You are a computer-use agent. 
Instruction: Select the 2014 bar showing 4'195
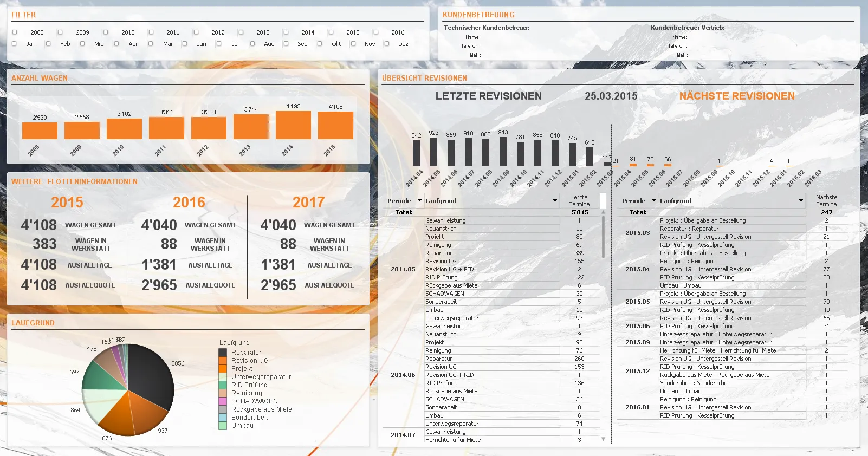click(293, 125)
